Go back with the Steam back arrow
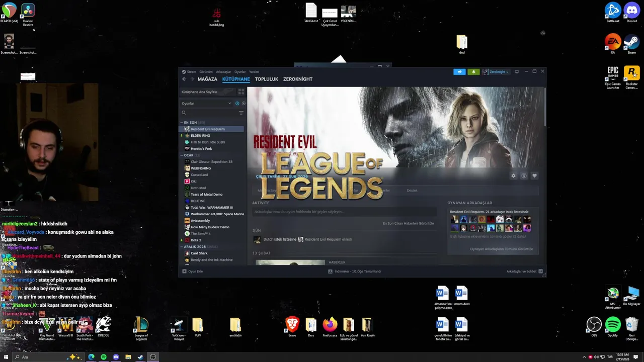The width and height of the screenshot is (644, 362). (184, 79)
